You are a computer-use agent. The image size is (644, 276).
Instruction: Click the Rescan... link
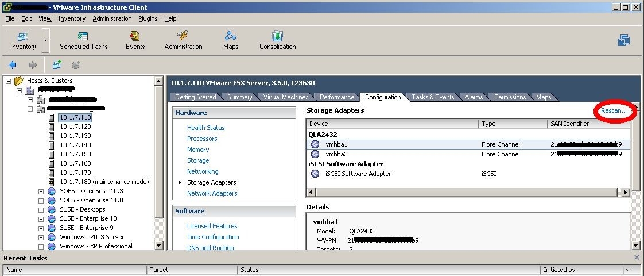pos(614,110)
